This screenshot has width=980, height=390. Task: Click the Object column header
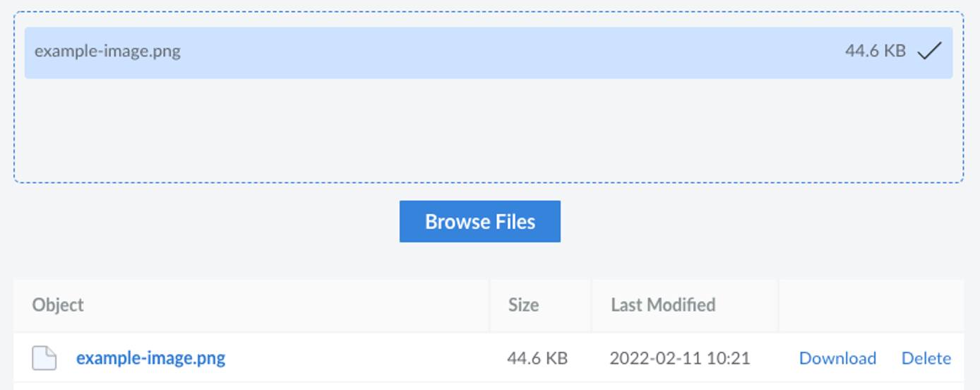(58, 305)
